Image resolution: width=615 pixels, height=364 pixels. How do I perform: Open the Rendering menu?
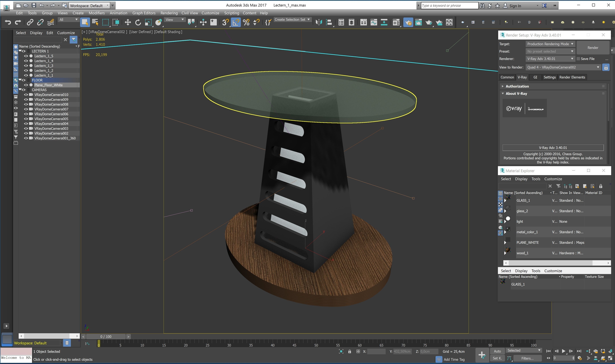(169, 13)
